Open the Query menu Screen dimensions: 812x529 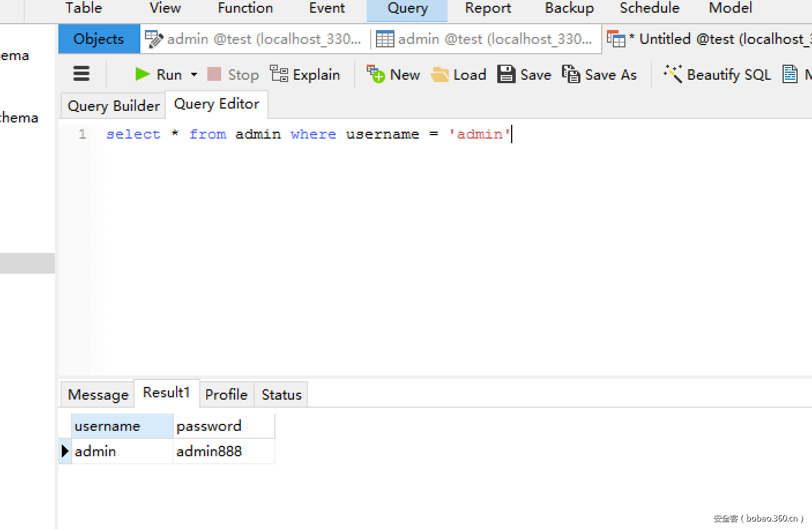point(407,8)
